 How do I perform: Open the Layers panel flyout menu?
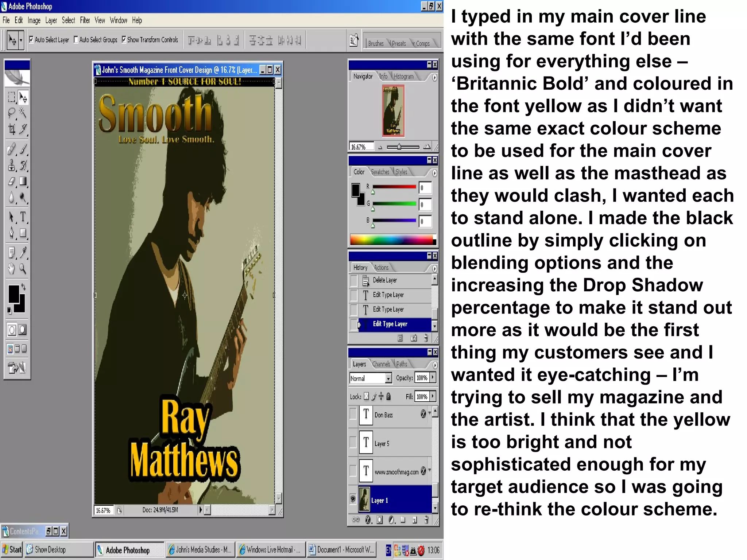(435, 365)
